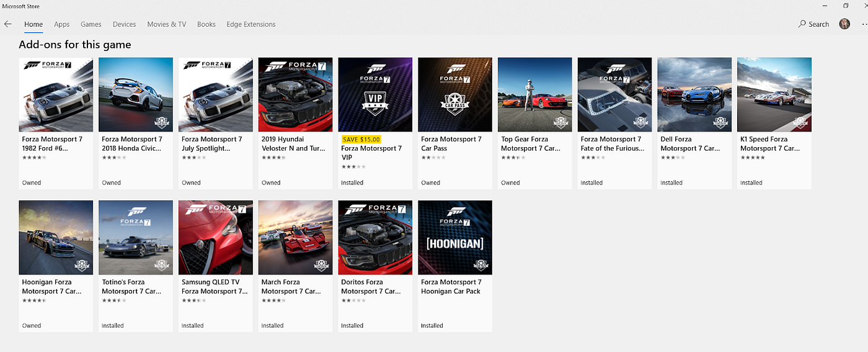Open the Devices tab
Image resolution: width=868 pixels, height=352 pixels.
pos(125,24)
